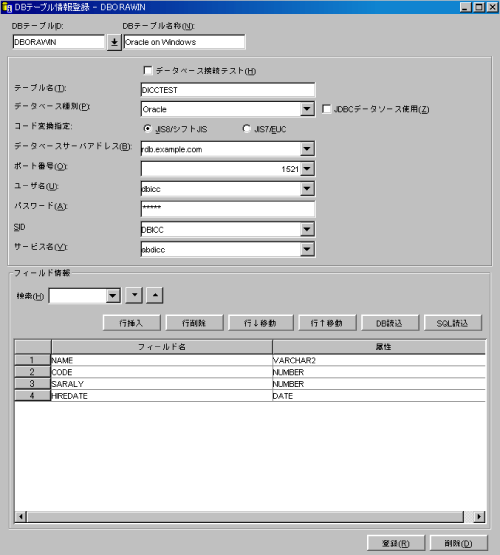Click the サービス名 text field
Screen dimensions: 500x555
[221, 249]
